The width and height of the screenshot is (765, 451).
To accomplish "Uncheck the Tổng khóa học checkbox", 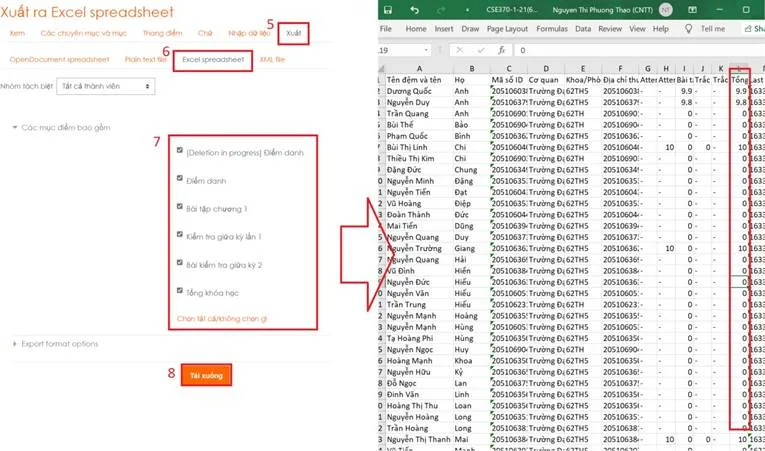I will [179, 292].
